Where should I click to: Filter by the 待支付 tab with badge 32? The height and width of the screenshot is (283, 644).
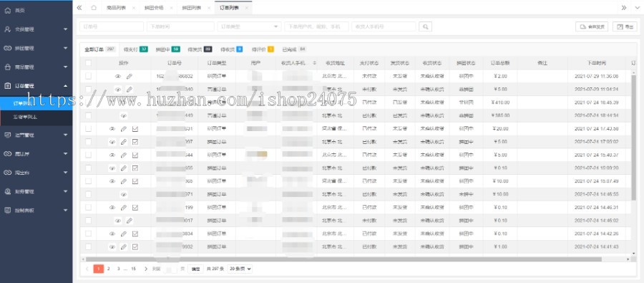tap(135, 49)
